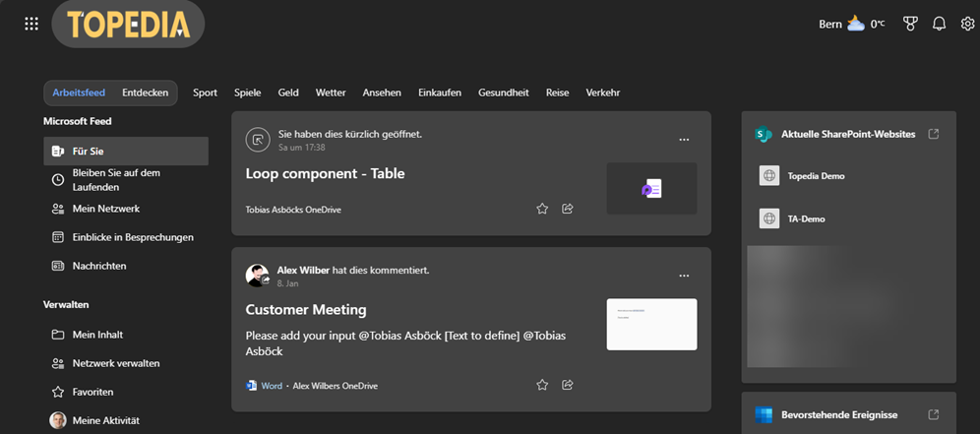Screen dimensions: 980x434
Task: Favorite the Customer Meeting card
Action: [x=542, y=385]
